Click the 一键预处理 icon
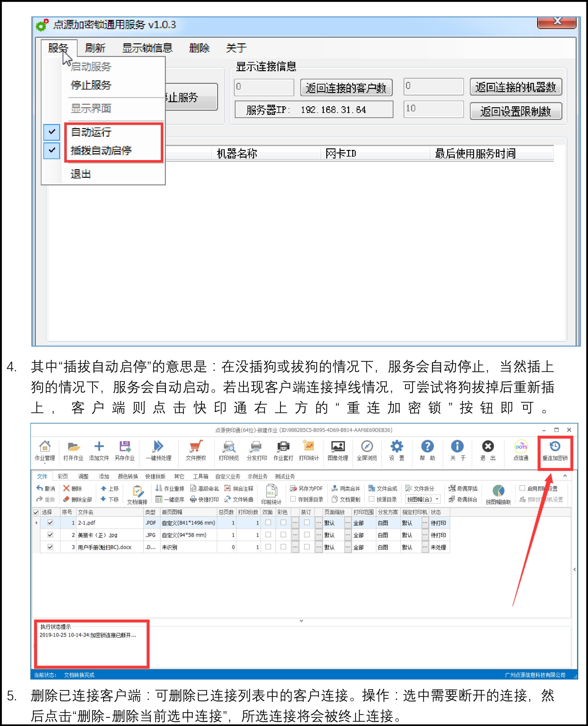This screenshot has width=588, height=726. coord(158,447)
